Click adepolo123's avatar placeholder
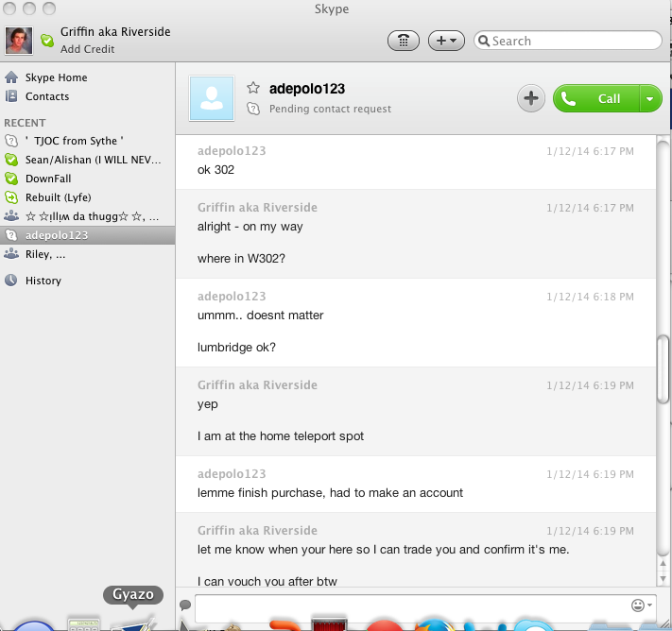672x631 pixels. (212, 98)
